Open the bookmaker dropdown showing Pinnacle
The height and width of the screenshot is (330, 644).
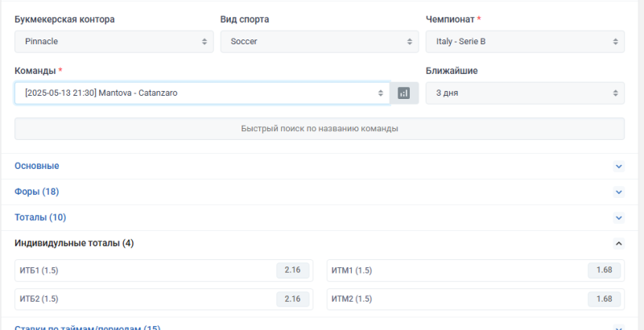[114, 42]
